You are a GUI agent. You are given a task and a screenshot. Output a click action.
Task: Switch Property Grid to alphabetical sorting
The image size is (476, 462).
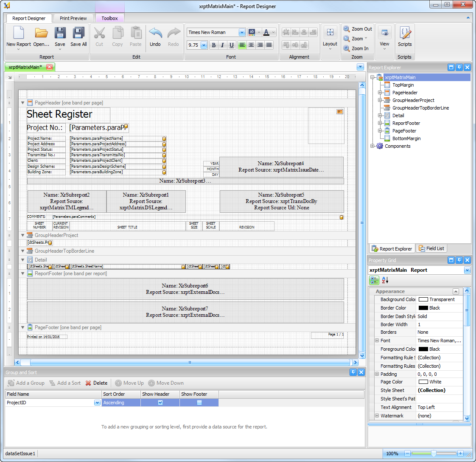click(384, 280)
